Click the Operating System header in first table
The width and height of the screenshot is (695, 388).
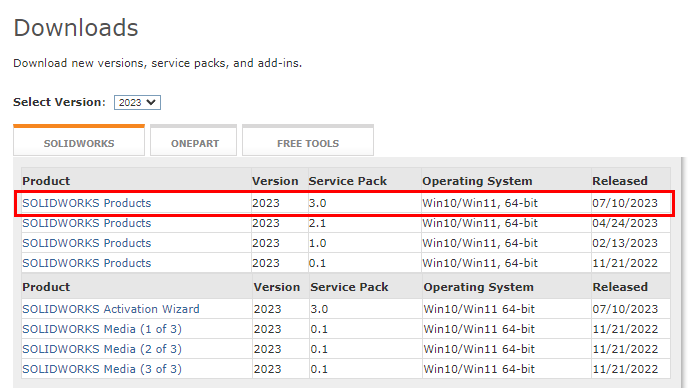[x=477, y=181]
